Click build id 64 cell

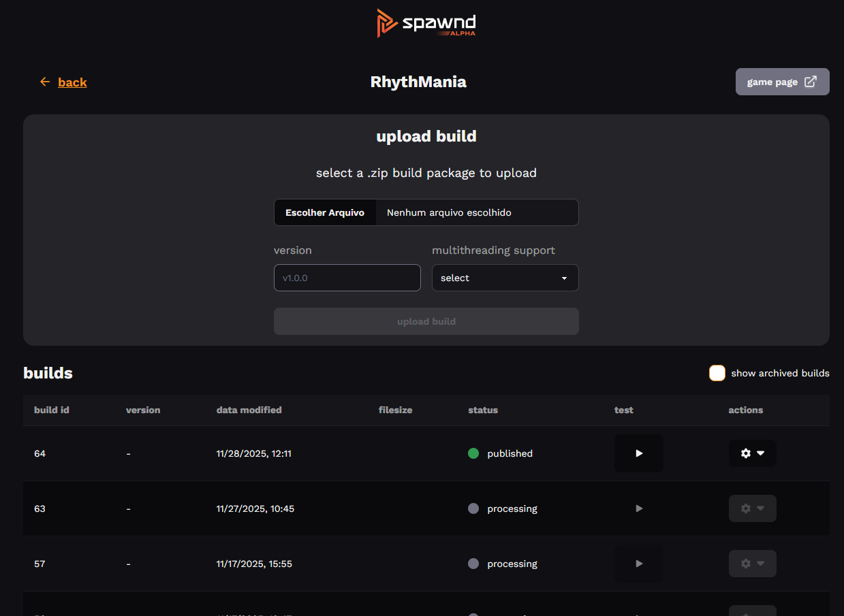pyautogui.click(x=40, y=453)
